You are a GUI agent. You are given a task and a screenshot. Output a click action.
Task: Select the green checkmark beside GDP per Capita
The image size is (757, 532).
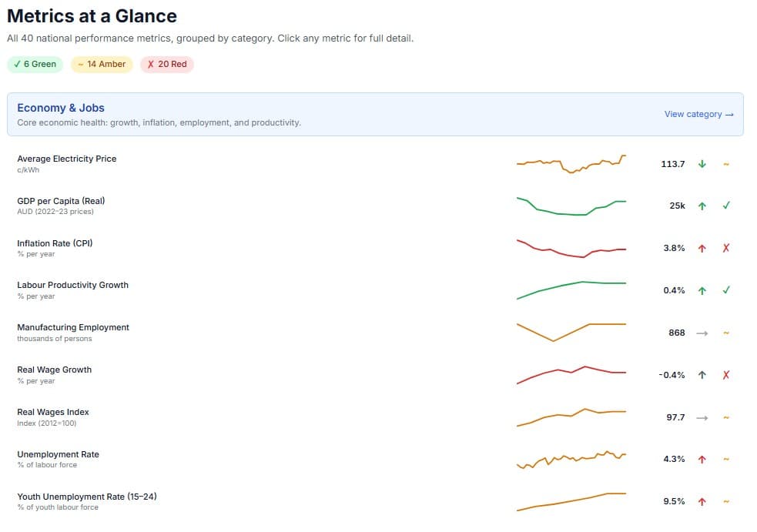pos(724,206)
